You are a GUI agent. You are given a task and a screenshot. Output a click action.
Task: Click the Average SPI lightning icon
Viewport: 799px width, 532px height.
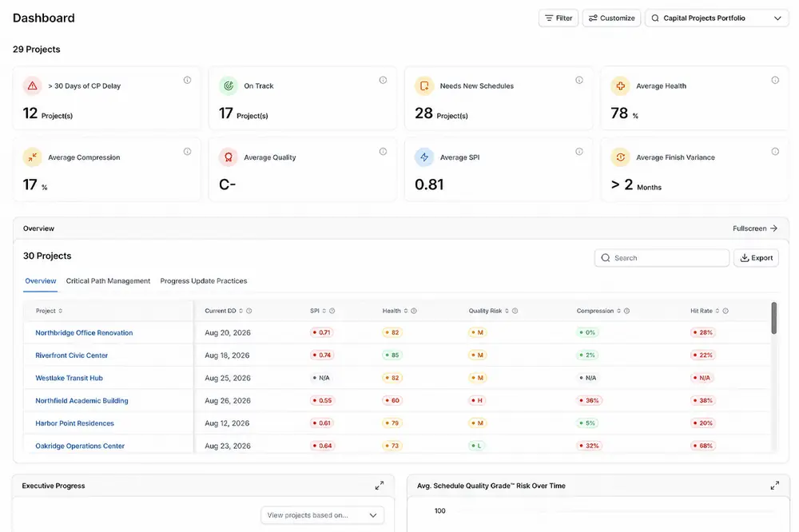424,157
